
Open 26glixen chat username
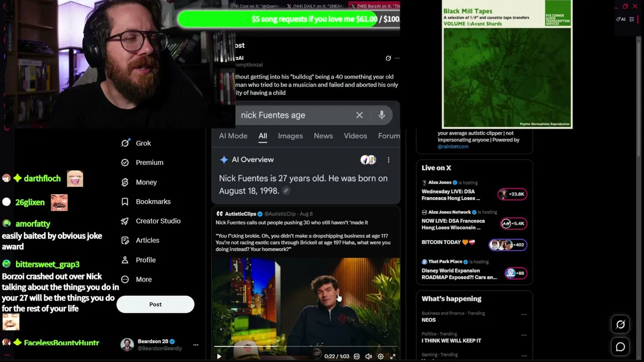pyautogui.click(x=30, y=202)
